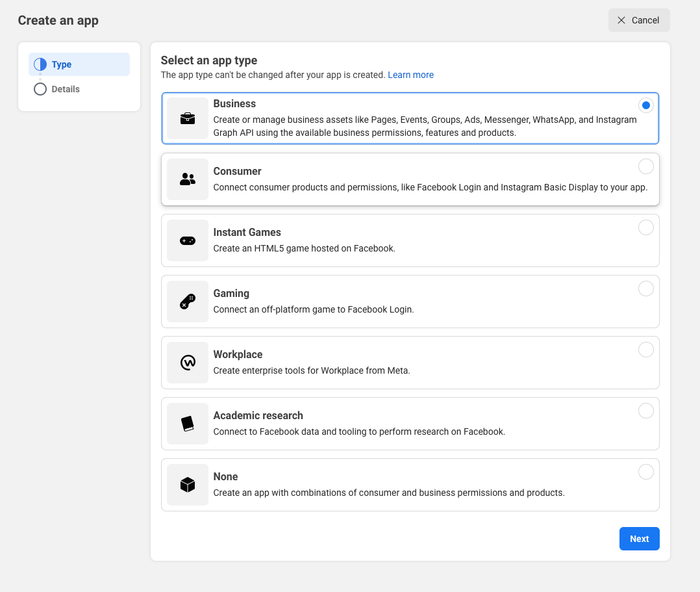Click the Next button
This screenshot has width=700, height=592.
(639, 539)
